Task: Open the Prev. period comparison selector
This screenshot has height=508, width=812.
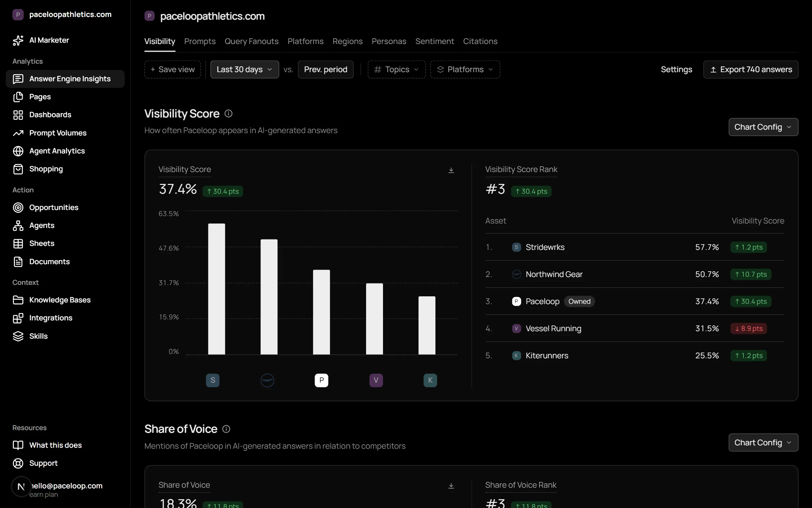Action: (325, 69)
